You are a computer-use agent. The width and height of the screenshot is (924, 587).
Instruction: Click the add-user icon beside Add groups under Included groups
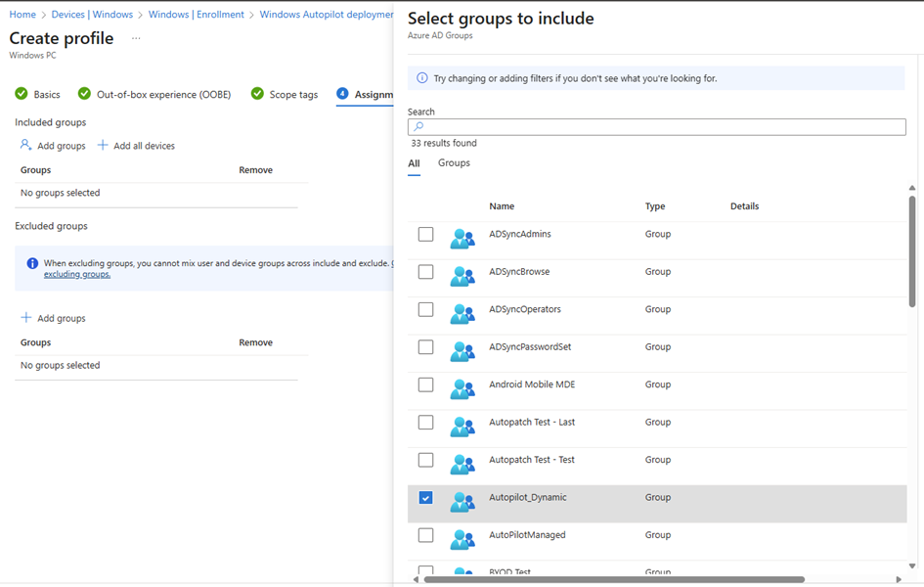pos(26,145)
